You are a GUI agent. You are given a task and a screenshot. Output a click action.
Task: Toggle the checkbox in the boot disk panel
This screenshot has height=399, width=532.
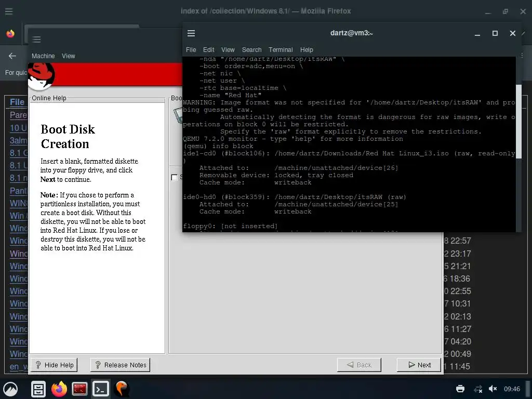coord(175,178)
